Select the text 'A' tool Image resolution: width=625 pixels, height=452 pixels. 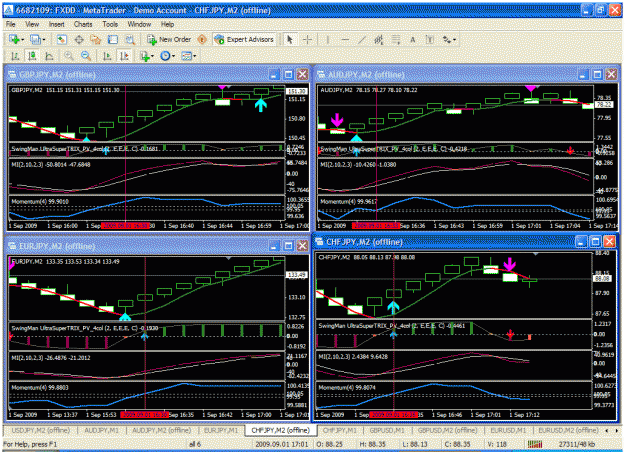[413, 39]
